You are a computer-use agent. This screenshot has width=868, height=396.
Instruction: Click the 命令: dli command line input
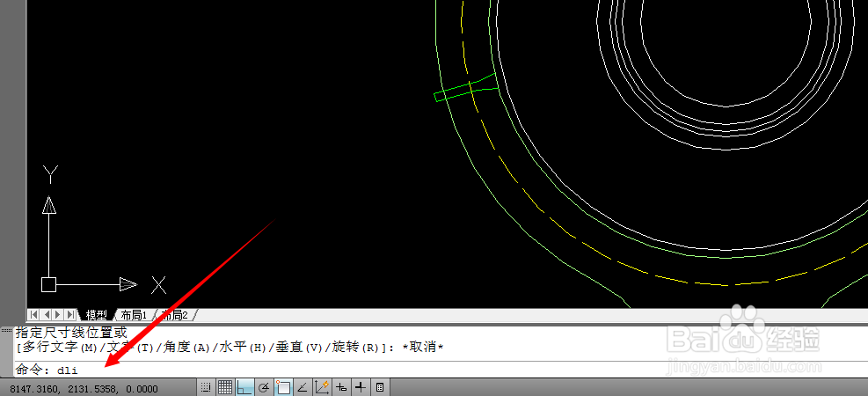pos(440,370)
